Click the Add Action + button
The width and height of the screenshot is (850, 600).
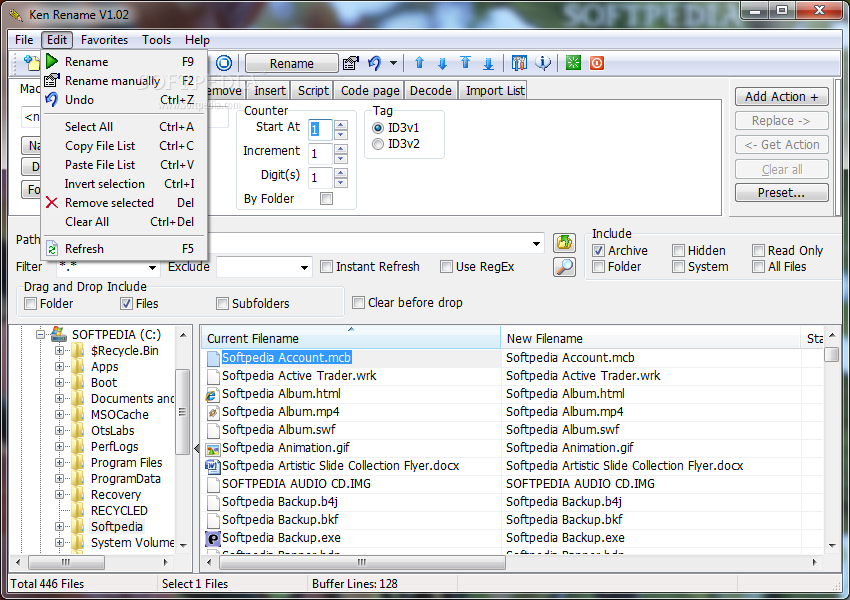[x=781, y=97]
